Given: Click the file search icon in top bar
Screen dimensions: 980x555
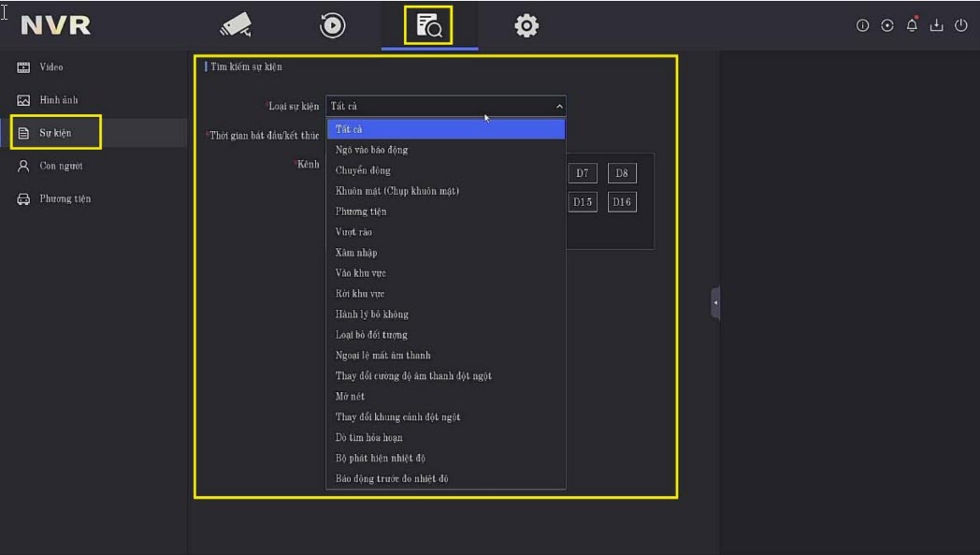Looking at the screenshot, I should coord(428,25).
